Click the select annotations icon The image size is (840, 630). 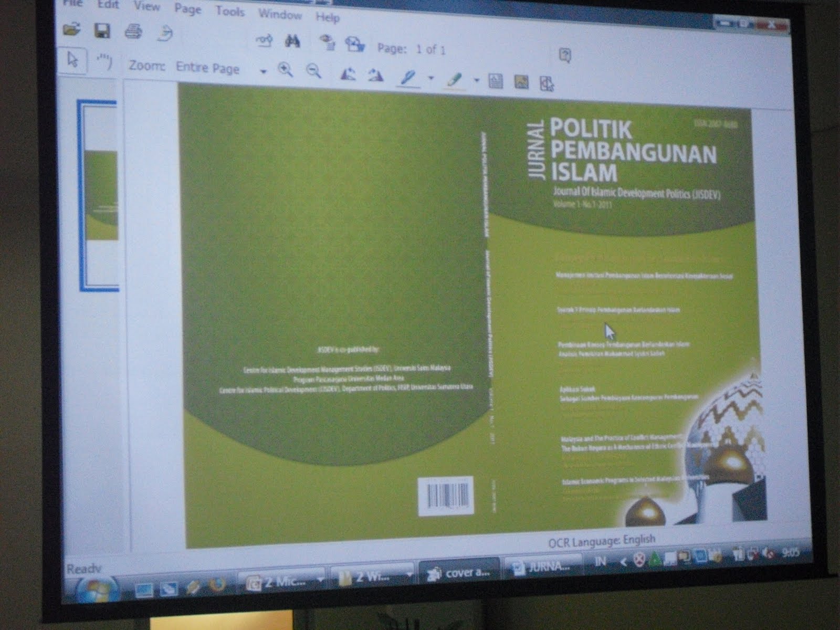(x=547, y=84)
